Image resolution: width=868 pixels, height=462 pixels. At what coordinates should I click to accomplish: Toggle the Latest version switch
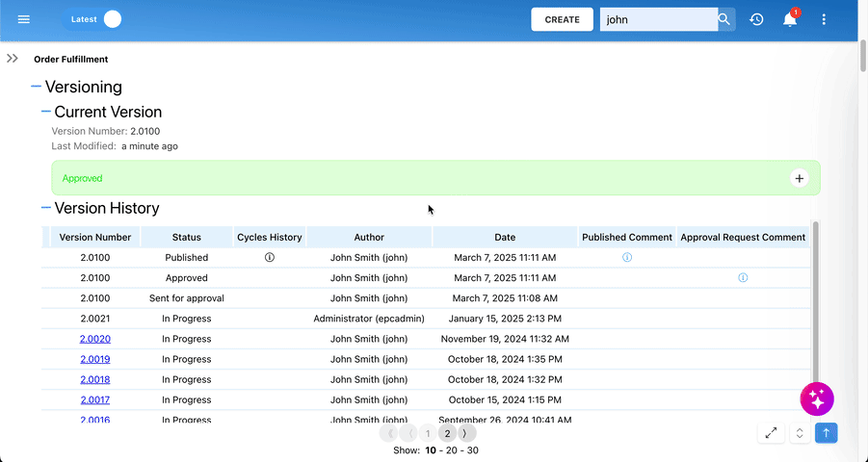[x=92, y=19]
